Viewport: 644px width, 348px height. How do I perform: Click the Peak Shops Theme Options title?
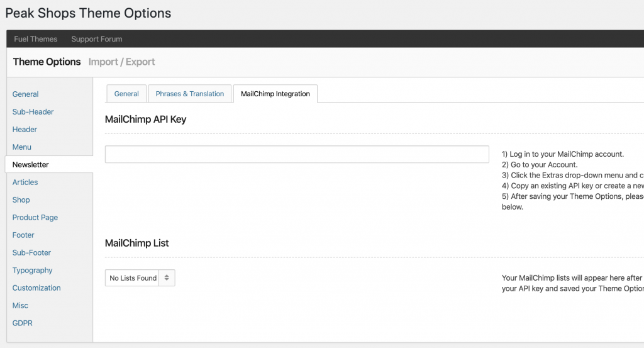coord(88,13)
